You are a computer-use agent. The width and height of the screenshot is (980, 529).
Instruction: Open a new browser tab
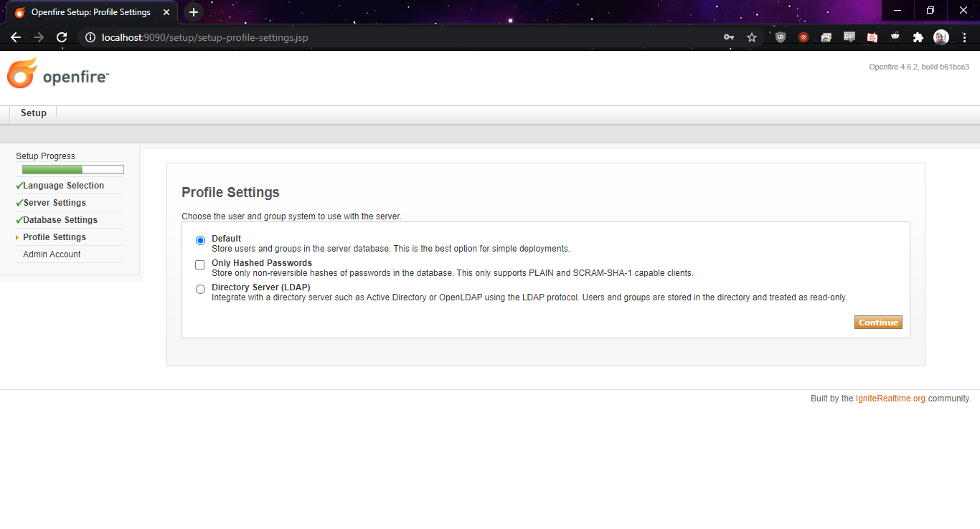194,12
